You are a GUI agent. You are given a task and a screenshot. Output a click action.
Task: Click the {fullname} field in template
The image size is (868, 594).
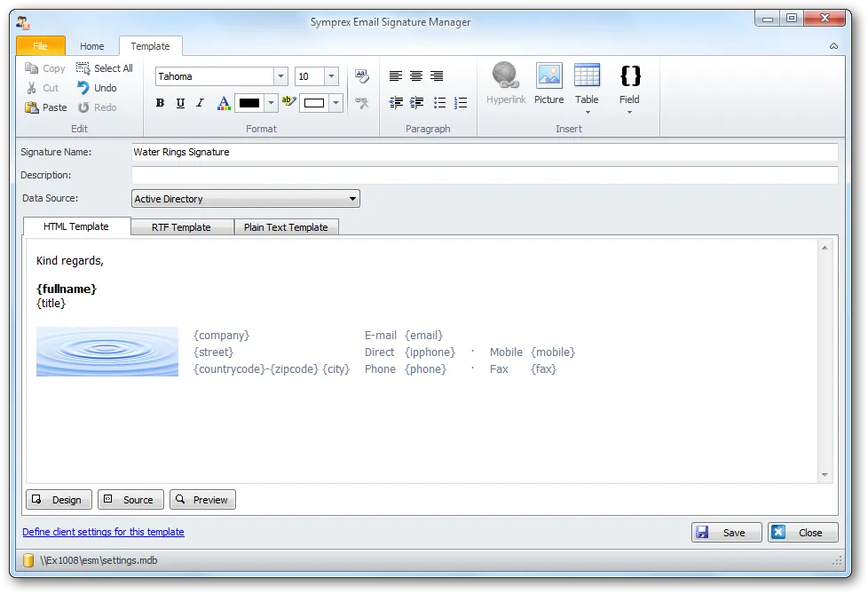pos(67,289)
